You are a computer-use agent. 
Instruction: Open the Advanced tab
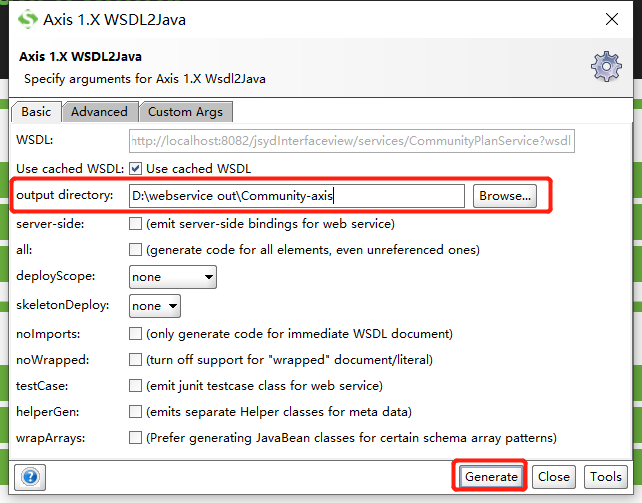coord(99,112)
